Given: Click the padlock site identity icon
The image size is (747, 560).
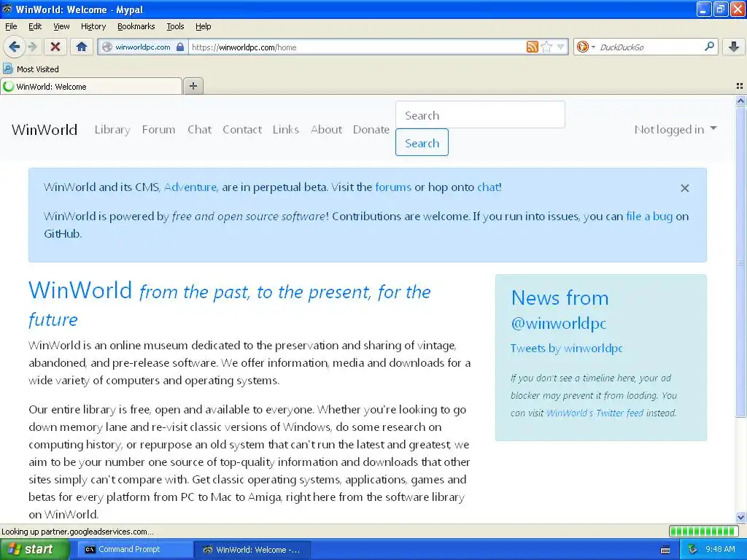Looking at the screenshot, I should tap(180, 47).
